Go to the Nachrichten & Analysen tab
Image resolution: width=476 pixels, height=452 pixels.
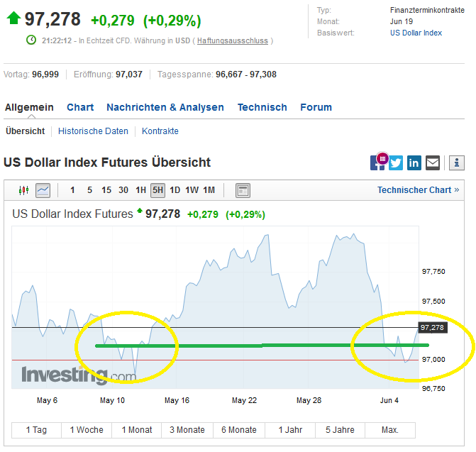point(165,108)
